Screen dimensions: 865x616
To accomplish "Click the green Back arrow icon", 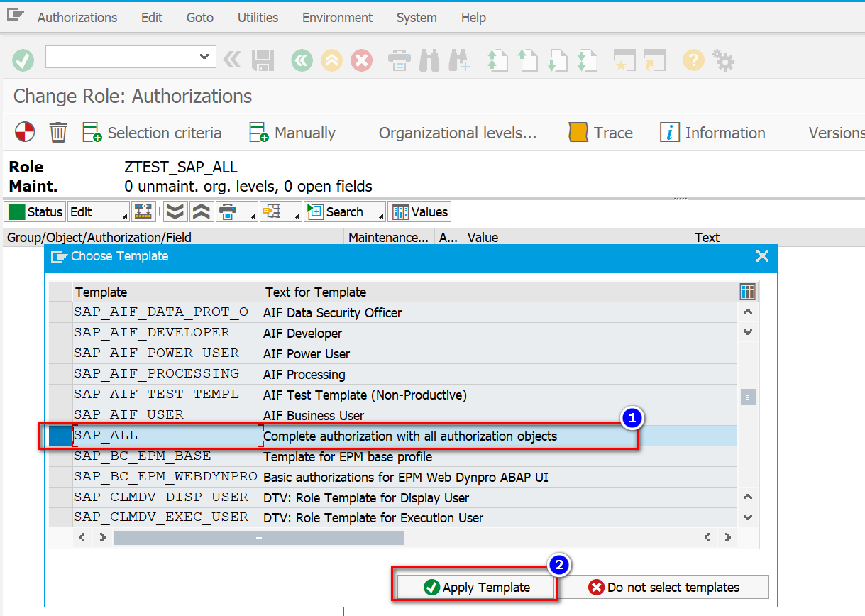I will point(302,60).
